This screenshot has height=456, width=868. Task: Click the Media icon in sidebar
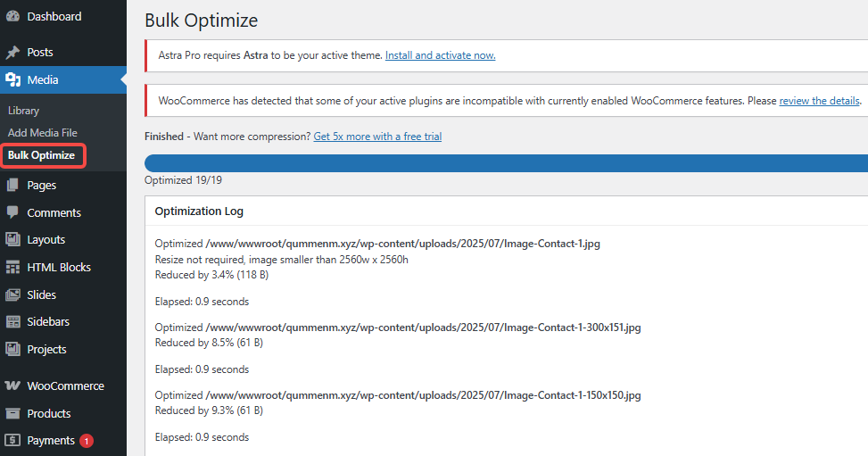(13, 80)
